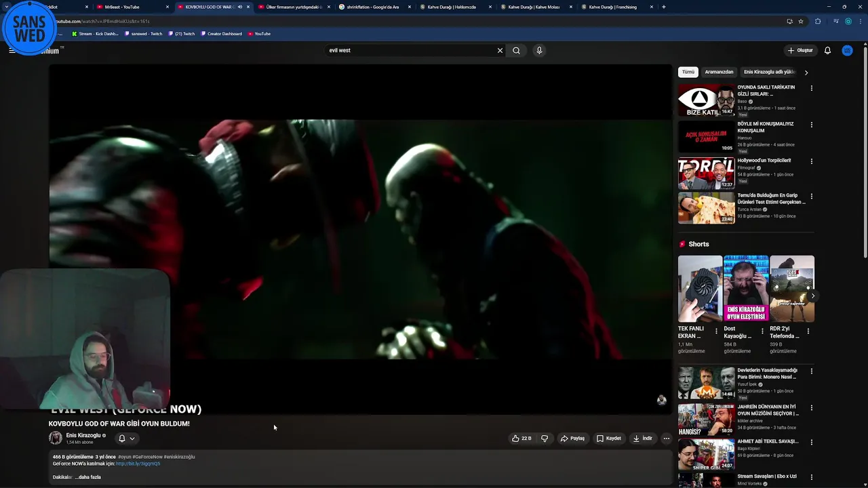
Task: Open Creator Dashboard bookmark
Action: coord(222,34)
